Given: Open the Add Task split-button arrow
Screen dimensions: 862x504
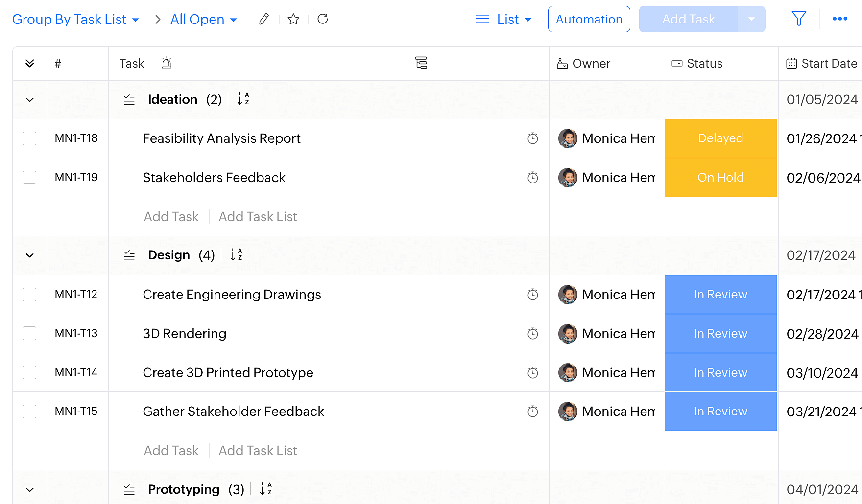Looking at the screenshot, I should (751, 19).
